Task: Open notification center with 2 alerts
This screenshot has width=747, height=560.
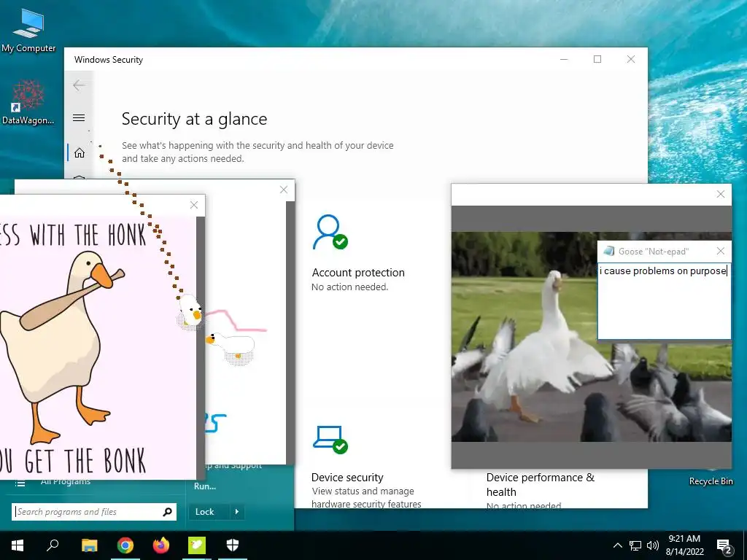Action: pyautogui.click(x=724, y=546)
